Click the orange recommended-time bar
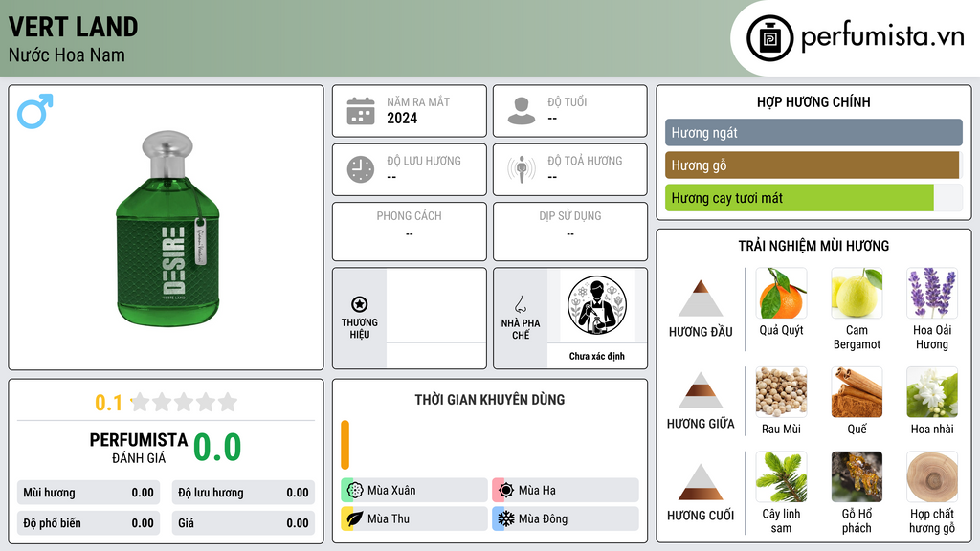 345,445
